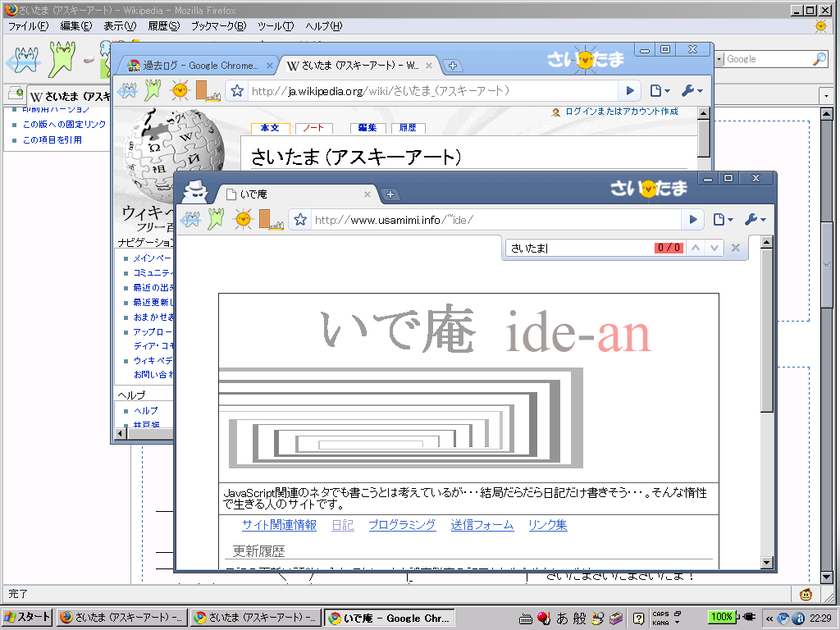Open the wrench menu in the incognito window
840x630 pixels.
(755, 220)
